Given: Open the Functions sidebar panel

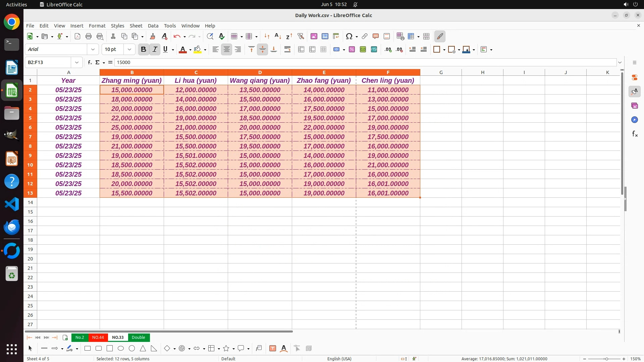Looking at the screenshot, I should tap(635, 134).
